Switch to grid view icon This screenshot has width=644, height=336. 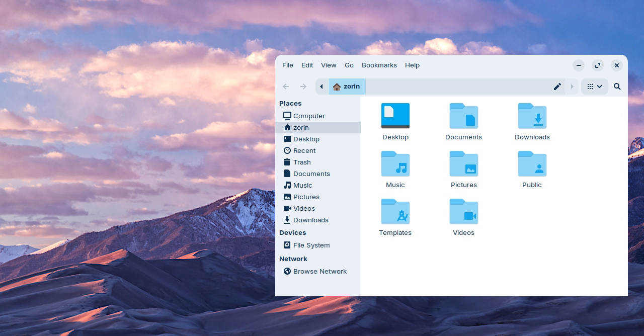pos(590,87)
